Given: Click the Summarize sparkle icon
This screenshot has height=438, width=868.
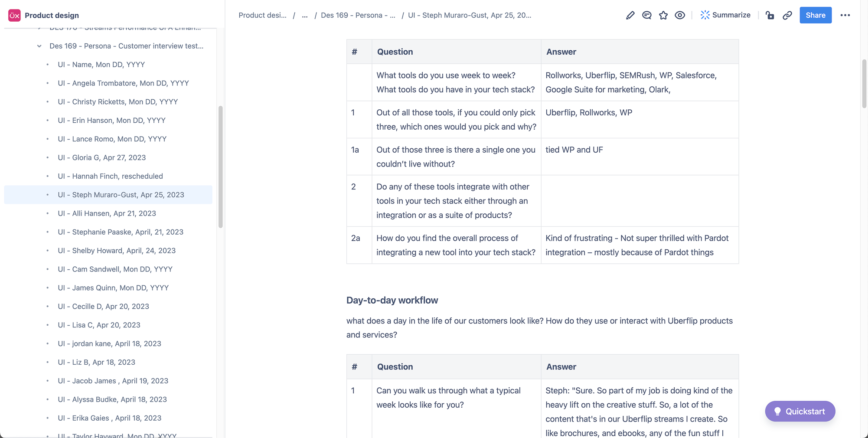Looking at the screenshot, I should pyautogui.click(x=705, y=15).
